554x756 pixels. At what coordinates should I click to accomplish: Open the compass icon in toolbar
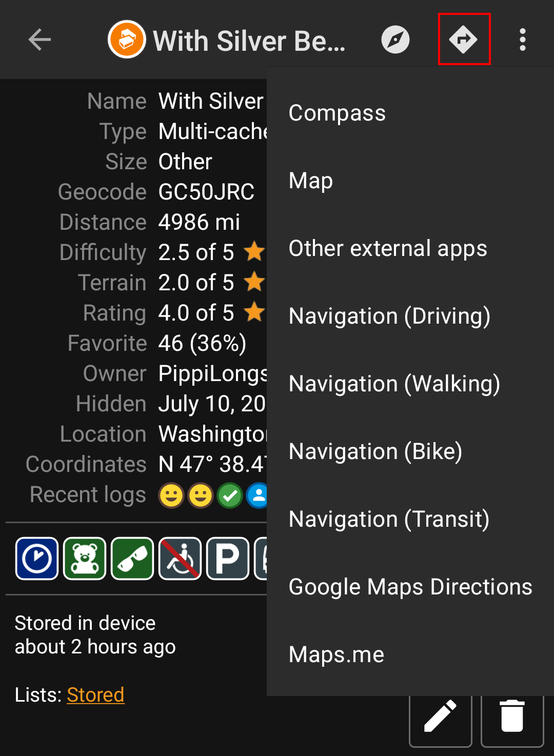coord(395,40)
